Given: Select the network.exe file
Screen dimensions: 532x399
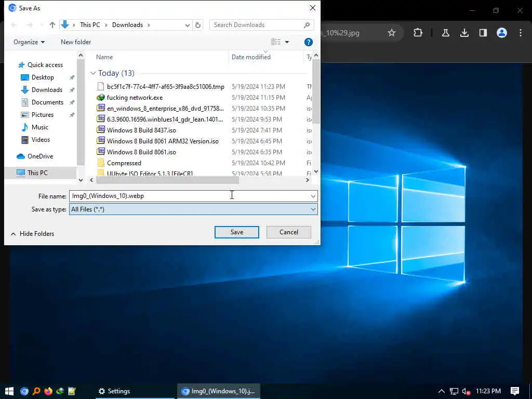Looking at the screenshot, I should tap(135, 97).
